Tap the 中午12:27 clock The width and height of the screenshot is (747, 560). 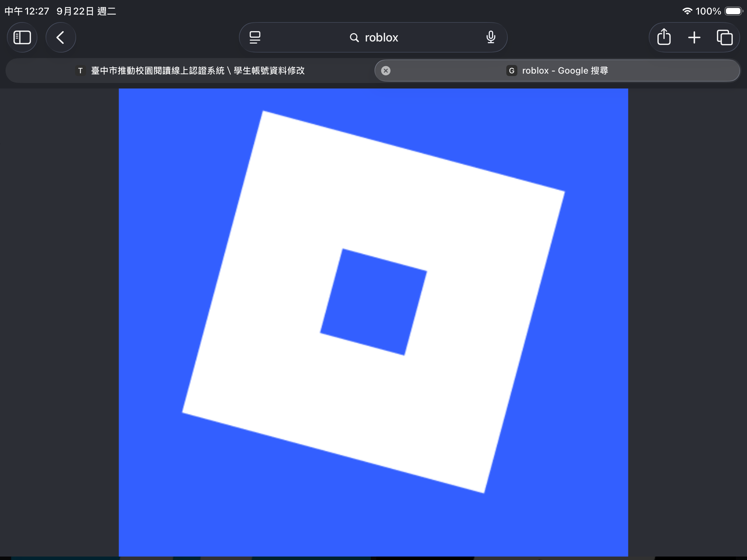tap(27, 11)
